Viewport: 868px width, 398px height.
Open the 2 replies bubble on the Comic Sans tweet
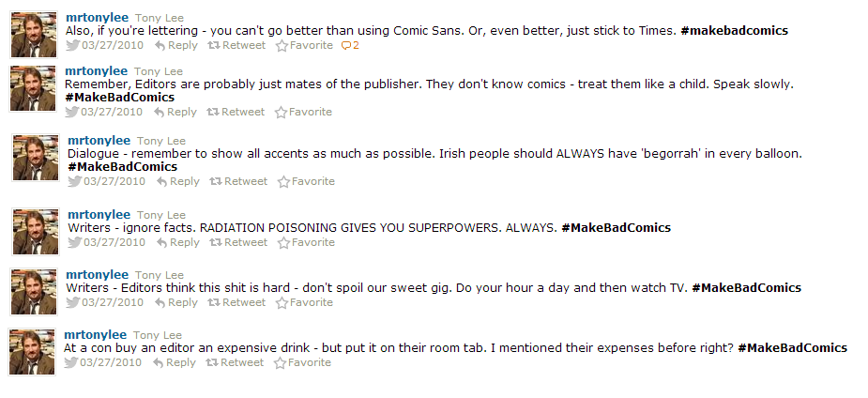click(350, 45)
